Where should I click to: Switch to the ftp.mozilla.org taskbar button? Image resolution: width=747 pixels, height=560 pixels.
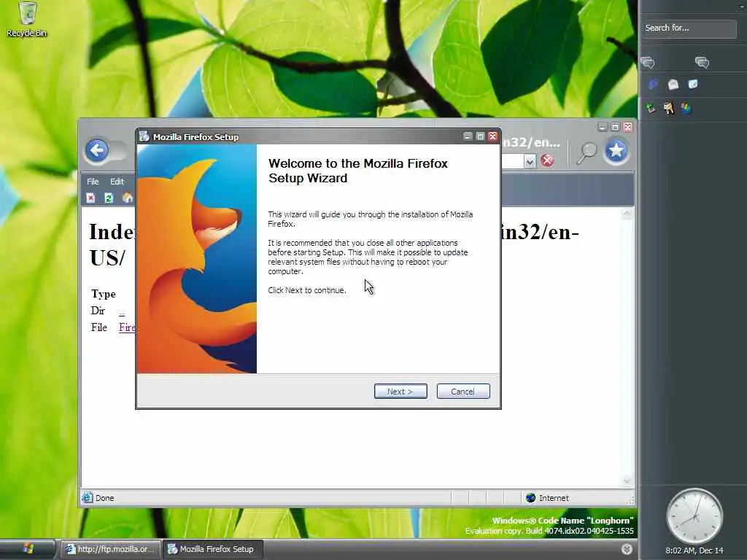pyautogui.click(x=110, y=549)
